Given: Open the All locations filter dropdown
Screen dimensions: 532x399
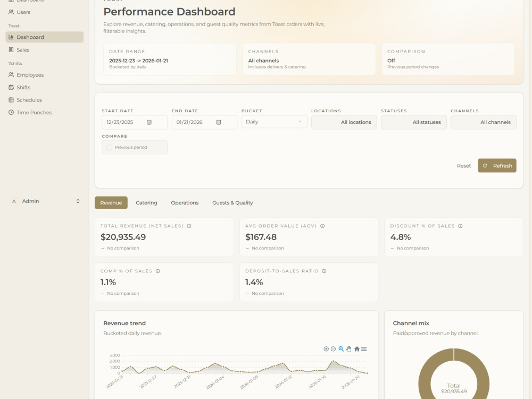Looking at the screenshot, I should pyautogui.click(x=344, y=122).
